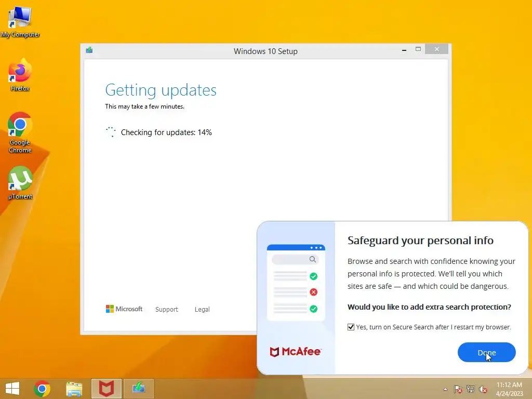The width and height of the screenshot is (532, 399).
Task: Select the McAfee taskbar button
Action: click(106, 389)
